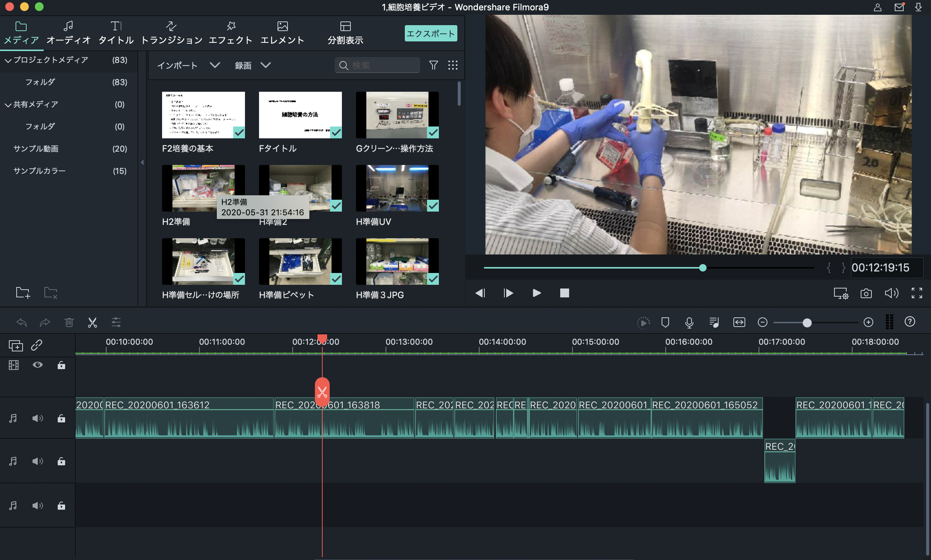This screenshot has height=560, width=931.
Task: Open the audio mixer icon
Action: pyautogui.click(x=714, y=322)
